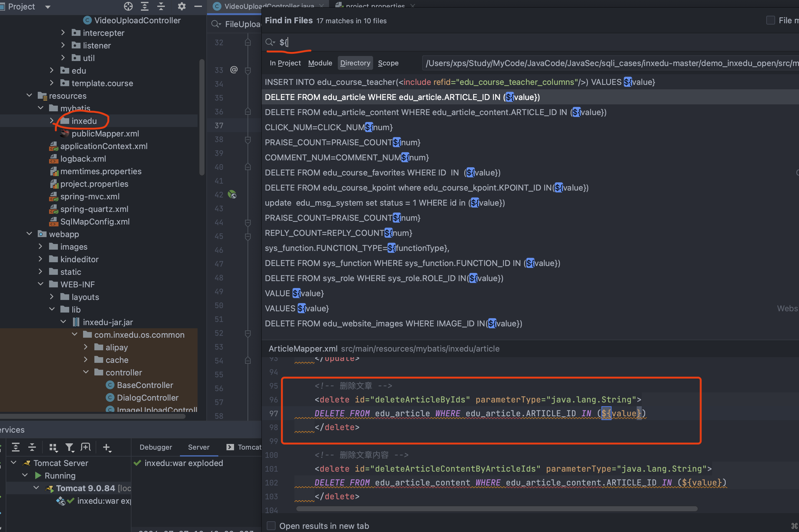Click the horizontal scrollbar under code preview

(x=496, y=509)
